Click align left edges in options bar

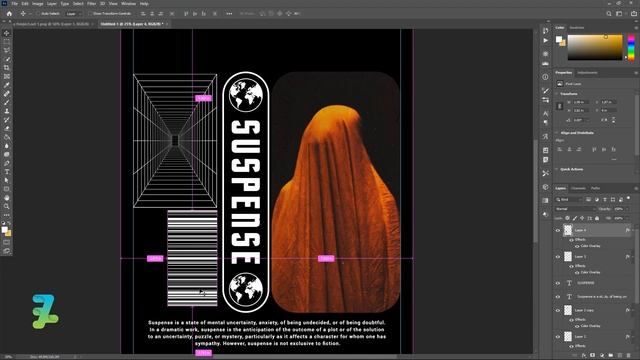coord(143,13)
